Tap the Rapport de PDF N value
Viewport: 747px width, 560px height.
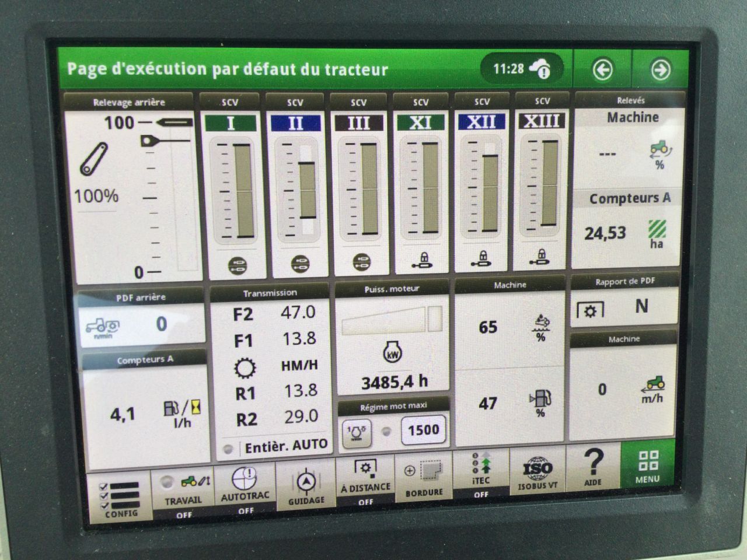[641, 306]
